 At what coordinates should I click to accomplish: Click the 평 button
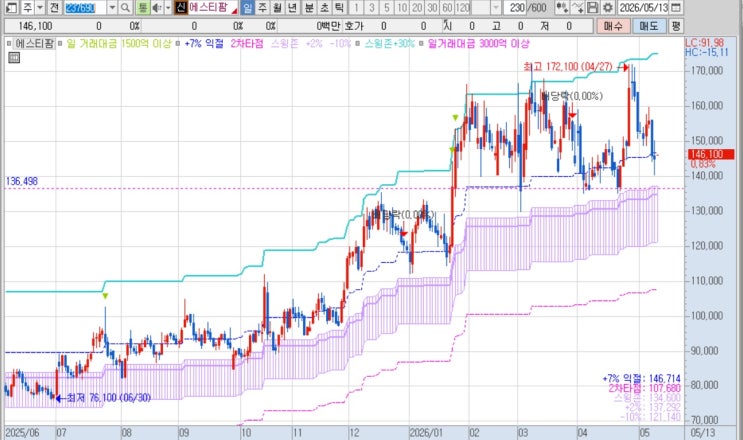point(676,26)
